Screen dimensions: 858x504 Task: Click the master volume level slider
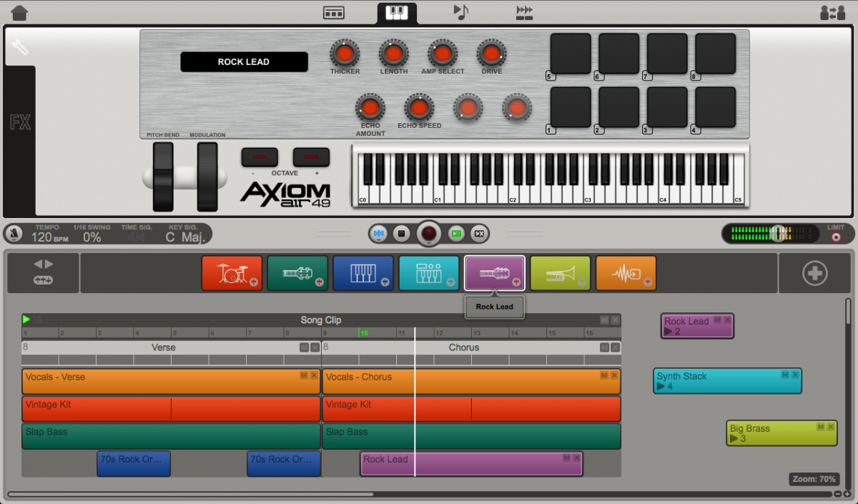pos(778,233)
